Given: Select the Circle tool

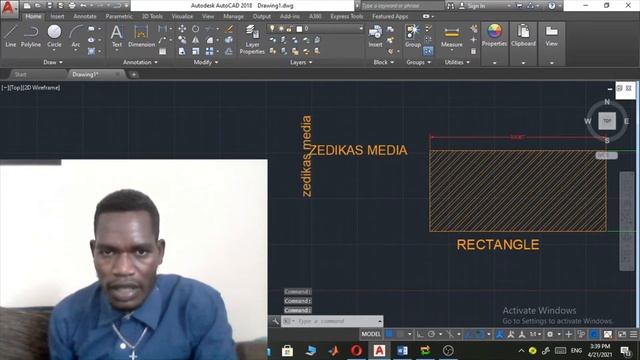Looking at the screenshot, I should point(54,36).
